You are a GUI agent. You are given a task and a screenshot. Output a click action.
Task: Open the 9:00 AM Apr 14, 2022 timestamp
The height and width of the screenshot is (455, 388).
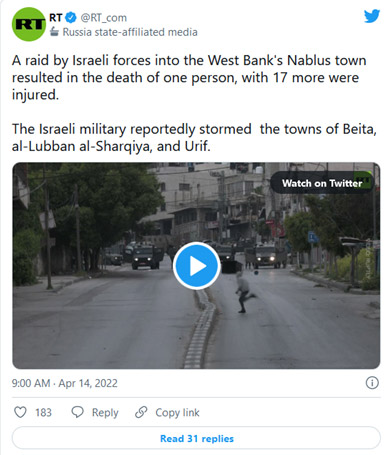(65, 383)
